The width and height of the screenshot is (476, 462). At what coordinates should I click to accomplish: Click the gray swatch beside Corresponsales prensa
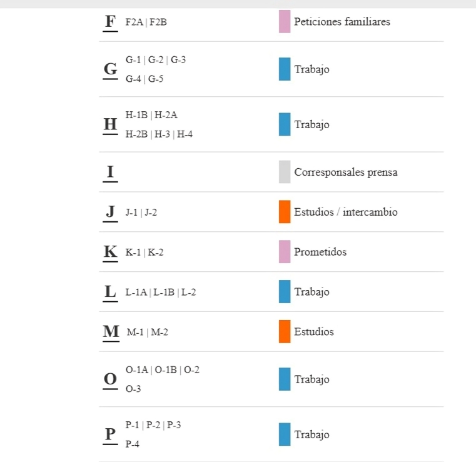click(x=285, y=172)
